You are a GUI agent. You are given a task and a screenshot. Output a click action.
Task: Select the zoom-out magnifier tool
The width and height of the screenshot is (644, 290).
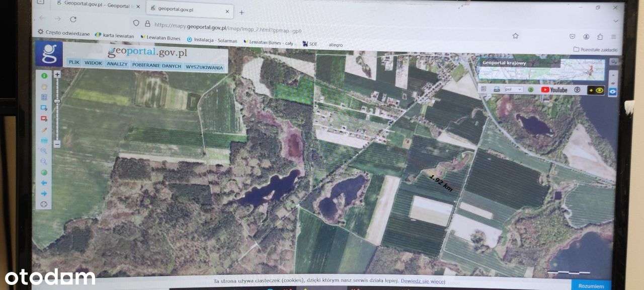coord(44,161)
